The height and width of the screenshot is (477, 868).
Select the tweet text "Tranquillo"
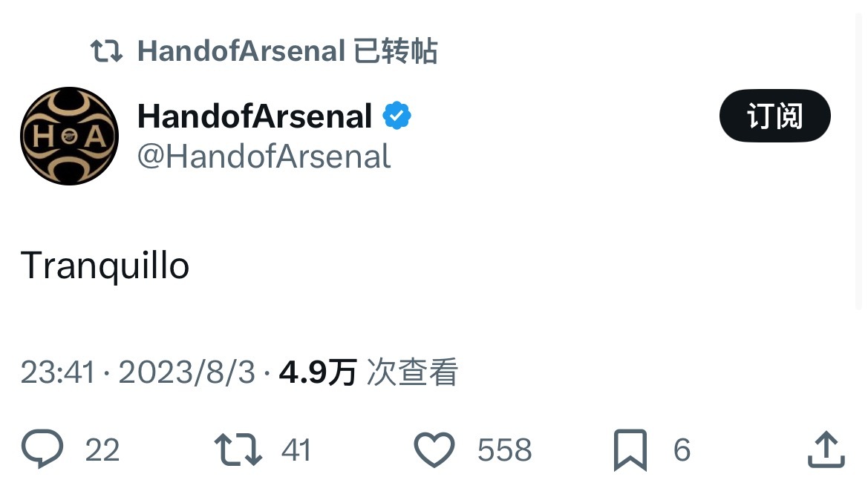pos(105,266)
